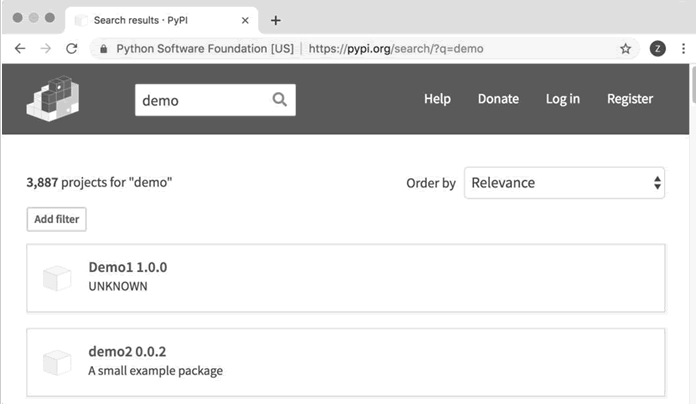Click the UNKNOWN description under Demo1
696x404 pixels.
pos(118,286)
